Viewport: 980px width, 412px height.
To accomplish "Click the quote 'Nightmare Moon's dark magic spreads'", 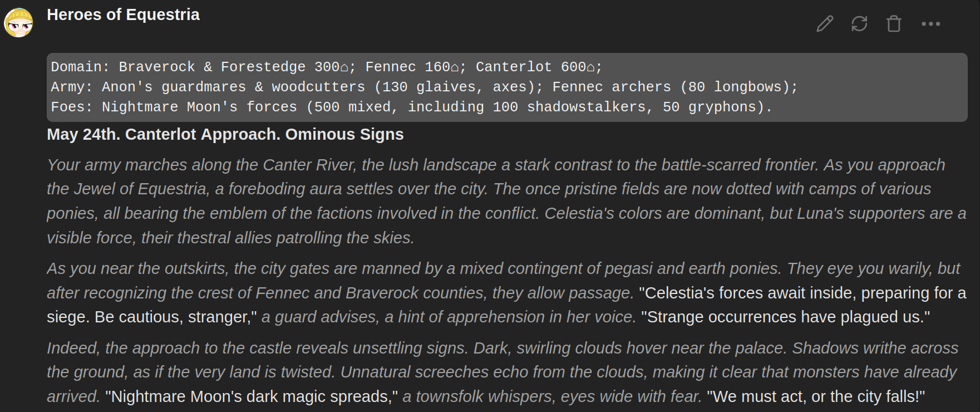I will 252,396.
